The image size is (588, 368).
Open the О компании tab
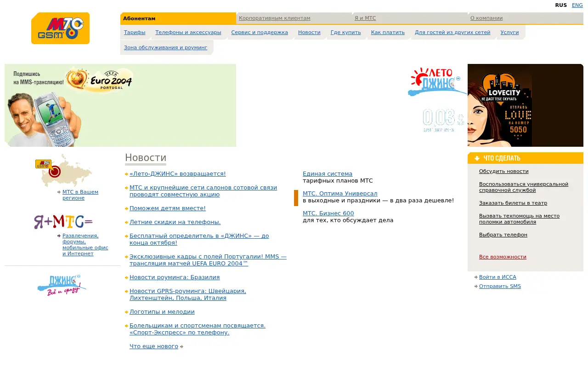[486, 18]
